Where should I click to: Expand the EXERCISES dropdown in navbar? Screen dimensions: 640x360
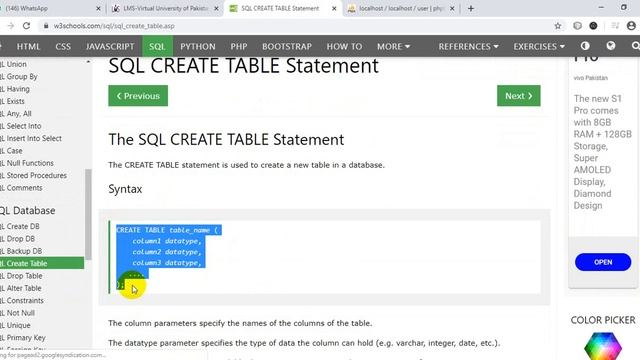tap(539, 46)
